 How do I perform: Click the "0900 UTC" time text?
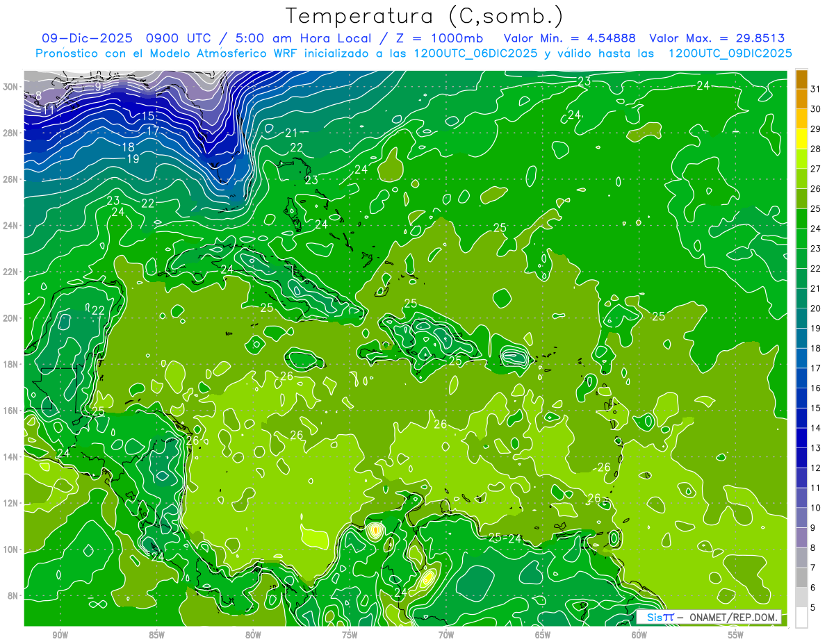coord(179,38)
